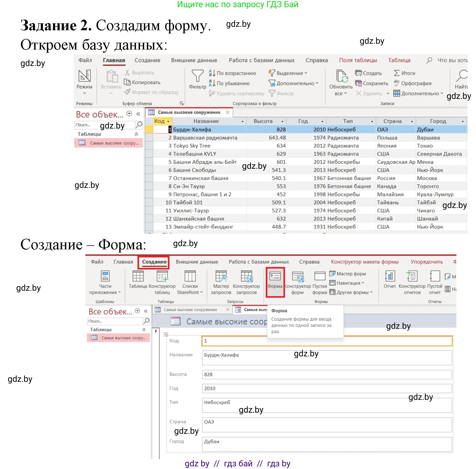The width and height of the screenshot is (476, 469).
Task: Close the Самые высокие сооружения table tab
Action: click(227, 112)
